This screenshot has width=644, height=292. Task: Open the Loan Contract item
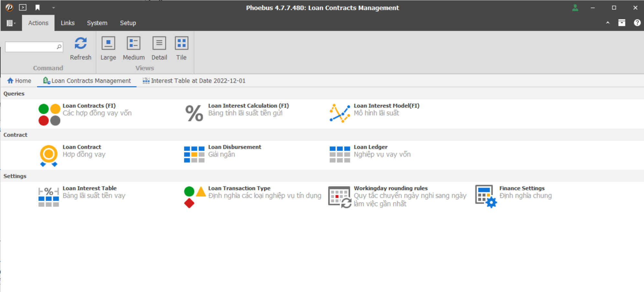point(49,155)
